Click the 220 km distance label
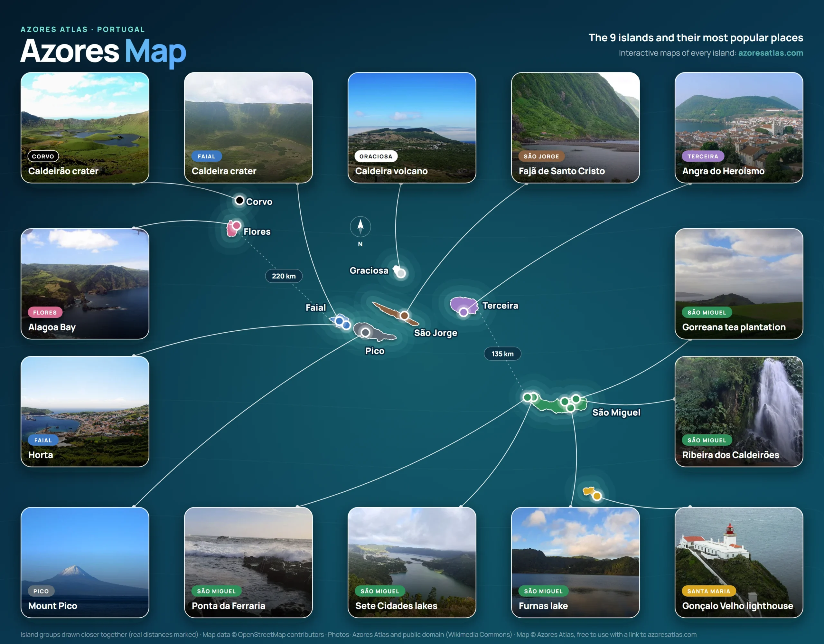824x644 pixels. [x=284, y=276]
